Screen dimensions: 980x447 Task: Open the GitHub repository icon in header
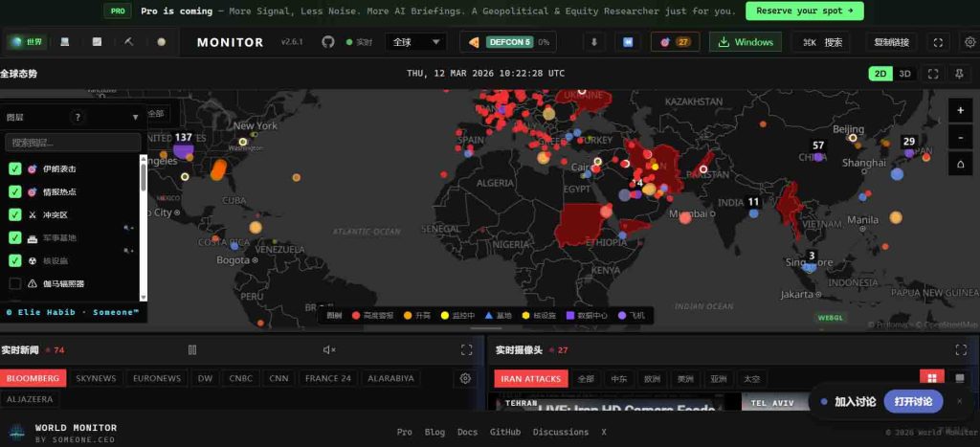tap(328, 42)
